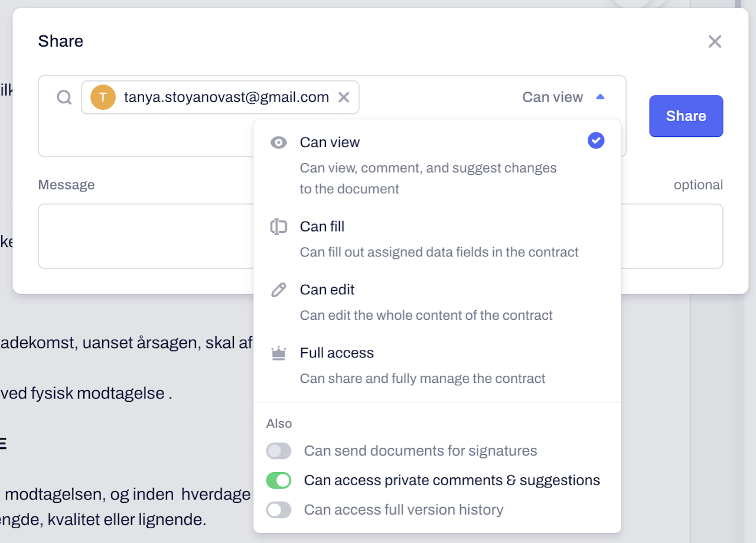Click the Can view label in the permission selector

coord(553,97)
